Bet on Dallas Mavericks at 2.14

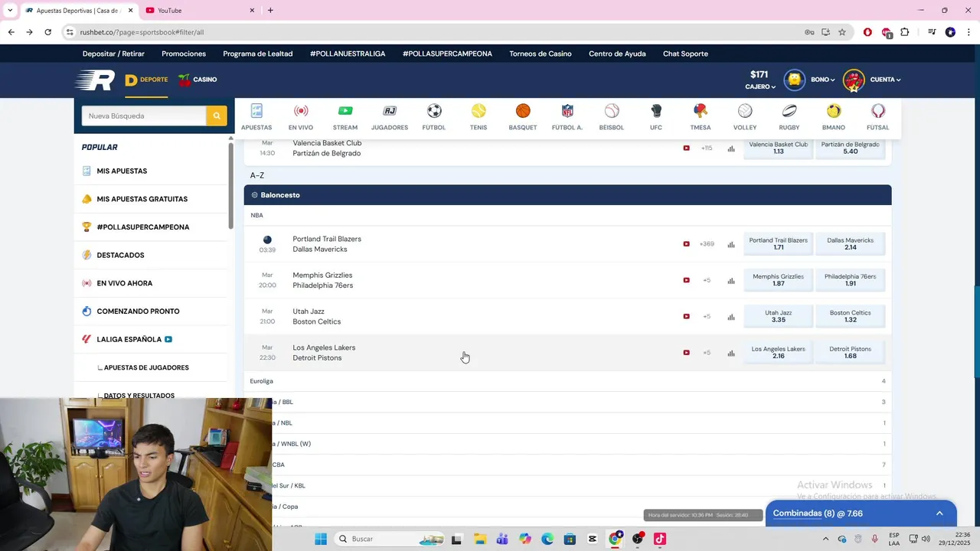coord(851,244)
